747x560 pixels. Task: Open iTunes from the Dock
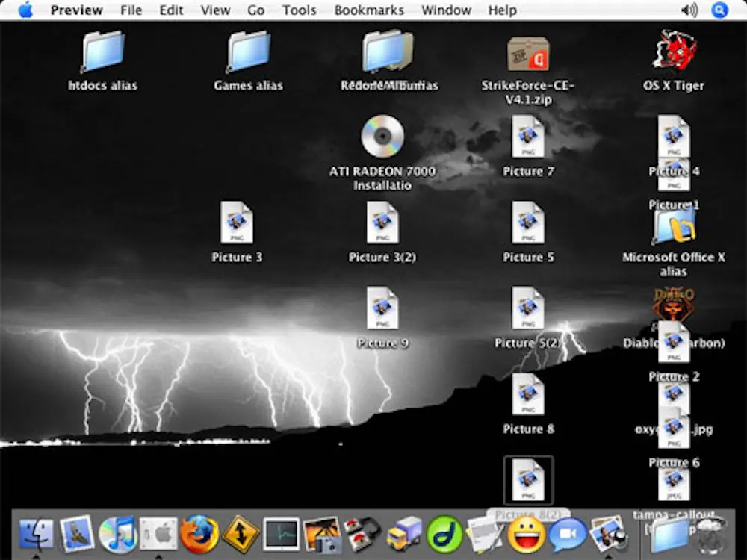pyautogui.click(x=118, y=534)
